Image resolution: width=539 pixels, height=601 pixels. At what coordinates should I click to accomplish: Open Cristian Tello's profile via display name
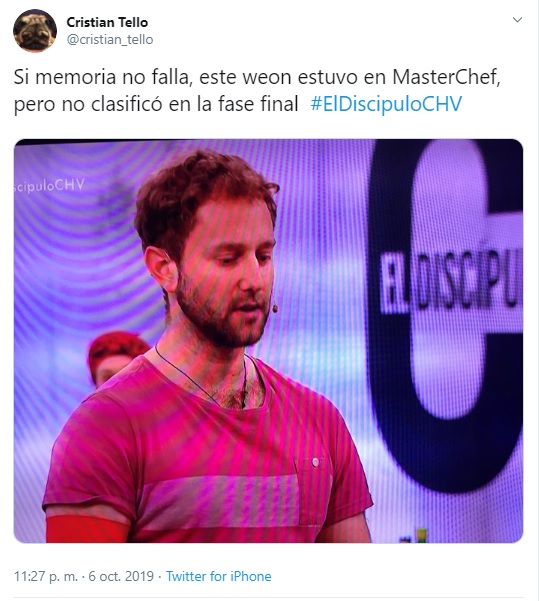[107, 22]
